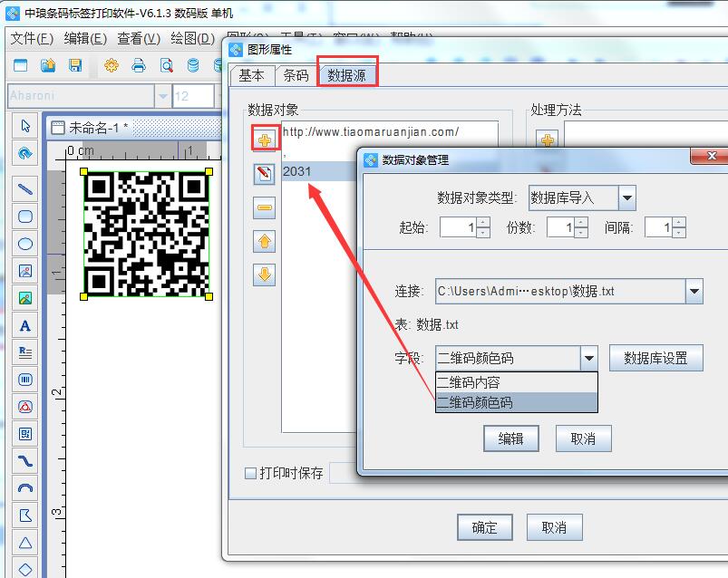Click the printer icon in toolbar
The image size is (728, 578).
[139, 65]
